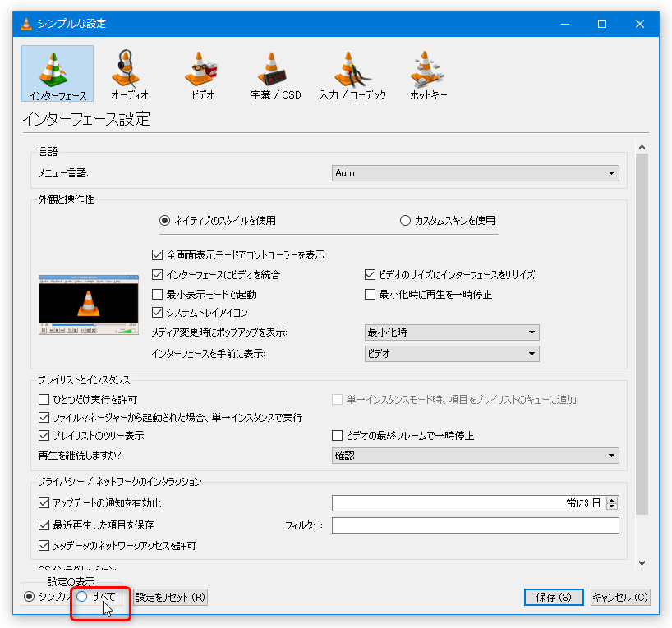Click the フィルター text field
This screenshot has height=628, width=672.
click(x=476, y=525)
